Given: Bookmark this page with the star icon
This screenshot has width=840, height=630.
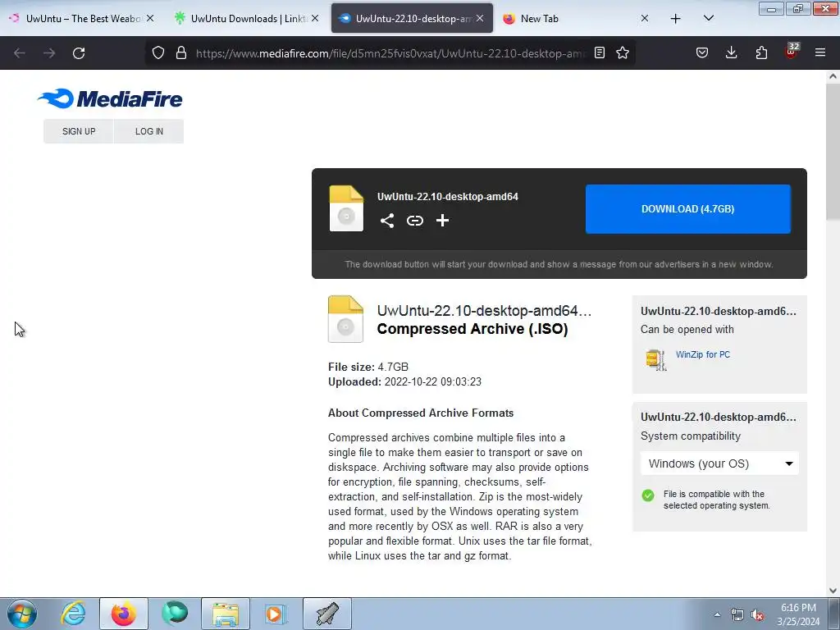Looking at the screenshot, I should pos(623,53).
